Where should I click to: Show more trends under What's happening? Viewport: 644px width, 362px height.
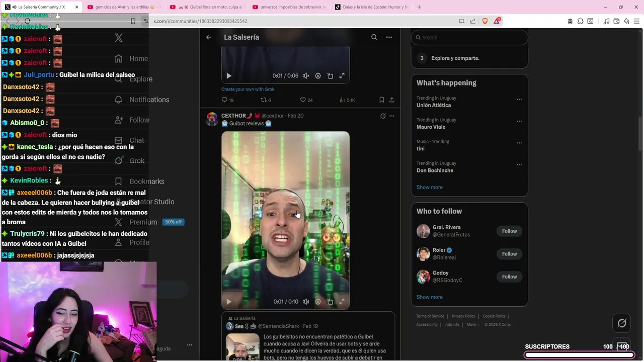(430, 187)
